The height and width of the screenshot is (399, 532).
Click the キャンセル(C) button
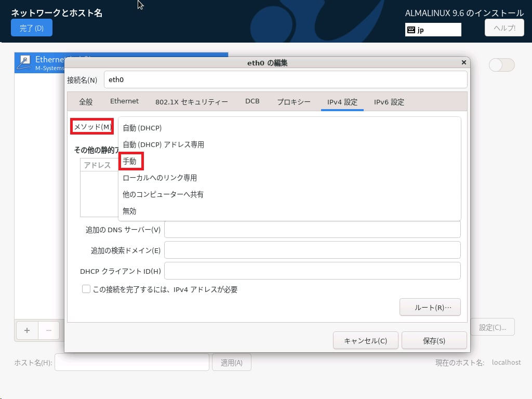pos(365,341)
